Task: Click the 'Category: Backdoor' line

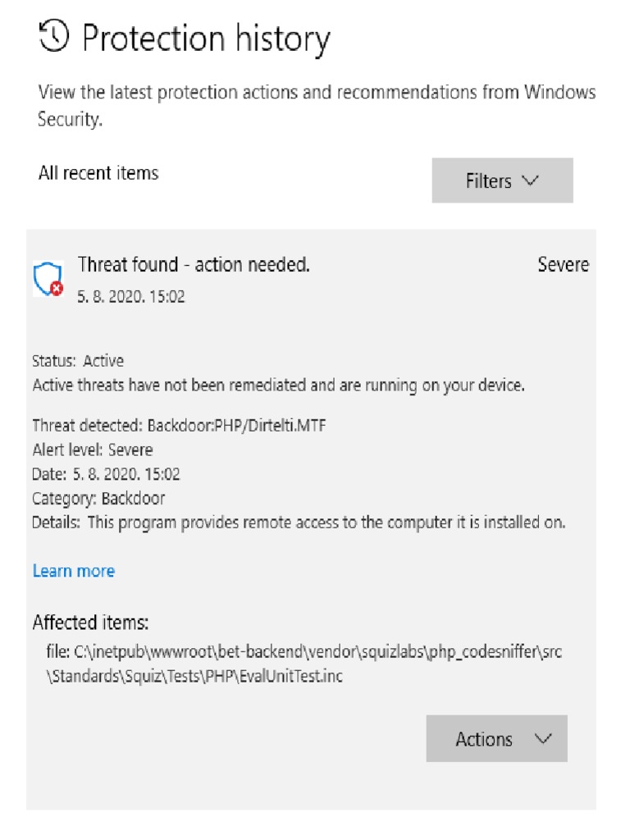Action: (x=98, y=498)
